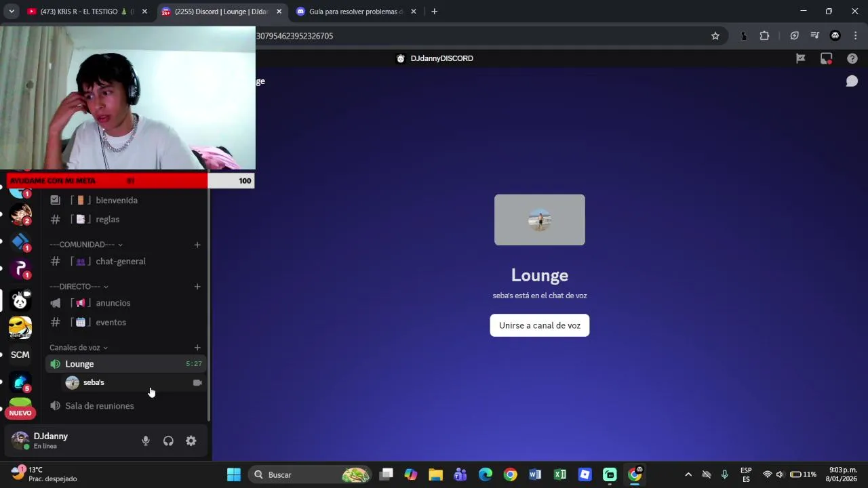Open the voice channel chat bubble icon
The image size is (868, 488).
[x=852, y=81]
